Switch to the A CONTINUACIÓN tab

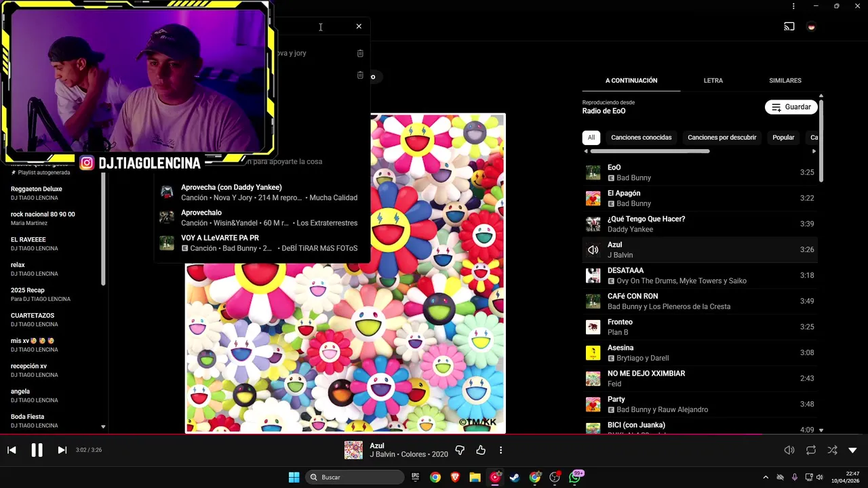pyautogui.click(x=631, y=81)
